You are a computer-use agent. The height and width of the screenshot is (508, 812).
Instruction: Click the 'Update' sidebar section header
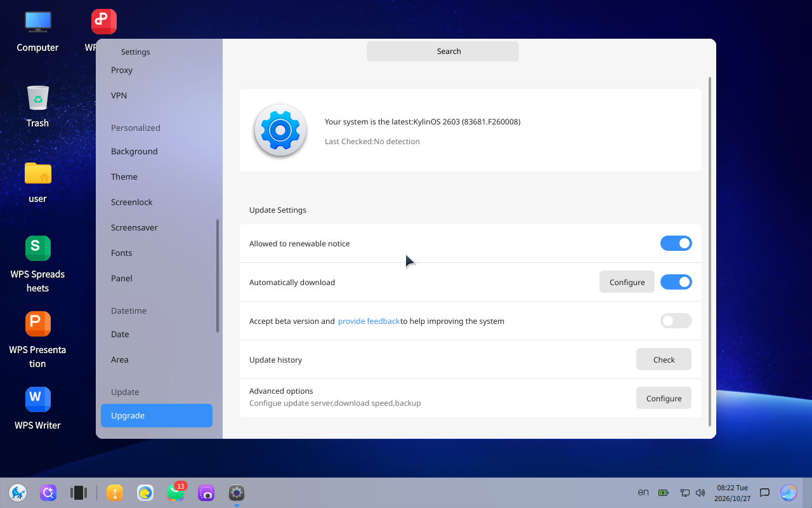[125, 392]
